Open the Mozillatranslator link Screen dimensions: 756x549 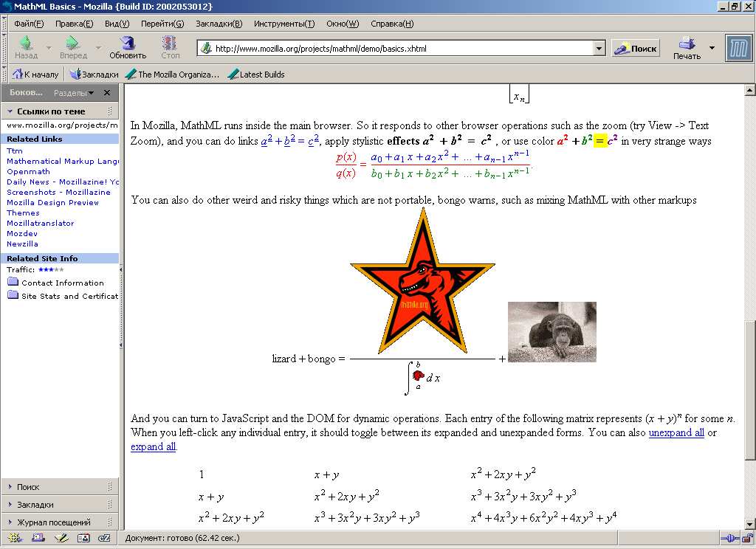(x=41, y=223)
